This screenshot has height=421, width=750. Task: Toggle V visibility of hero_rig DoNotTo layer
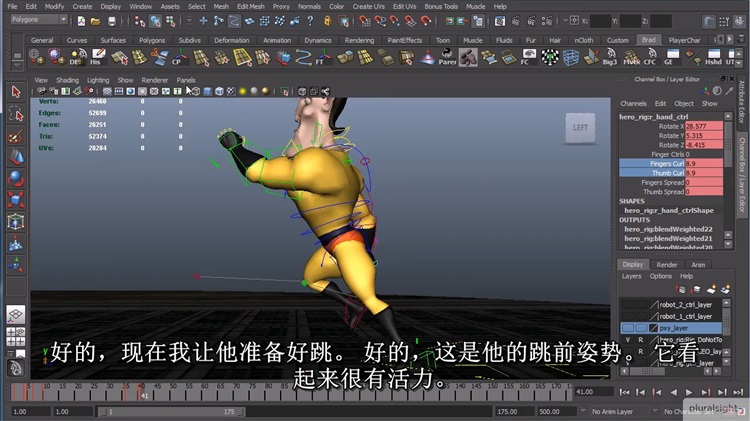coord(628,340)
